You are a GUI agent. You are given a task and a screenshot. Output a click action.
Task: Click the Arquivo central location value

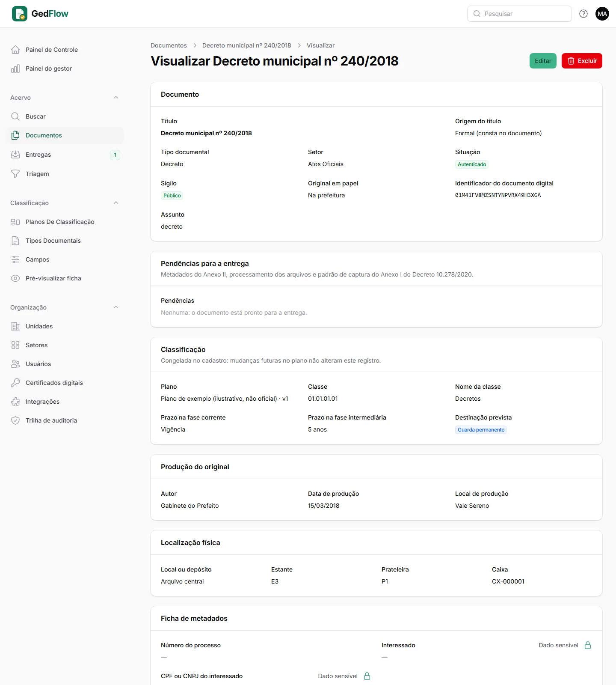tap(182, 581)
